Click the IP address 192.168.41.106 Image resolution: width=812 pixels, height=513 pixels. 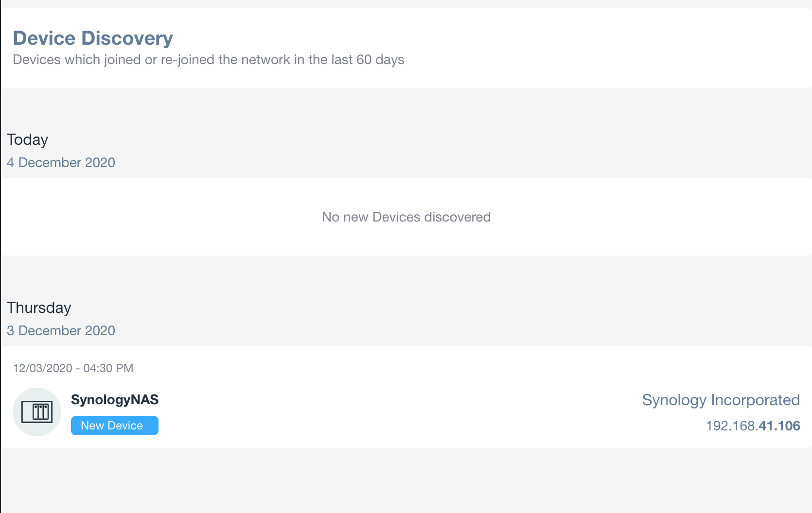pos(753,426)
